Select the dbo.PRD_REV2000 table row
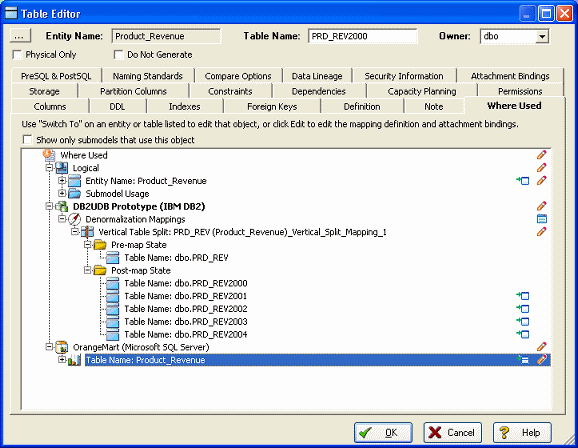The width and height of the screenshot is (578, 448). [186, 283]
